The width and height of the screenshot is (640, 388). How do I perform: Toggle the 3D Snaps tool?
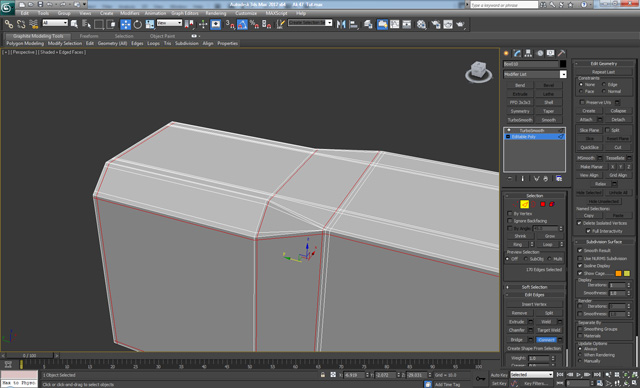230,24
